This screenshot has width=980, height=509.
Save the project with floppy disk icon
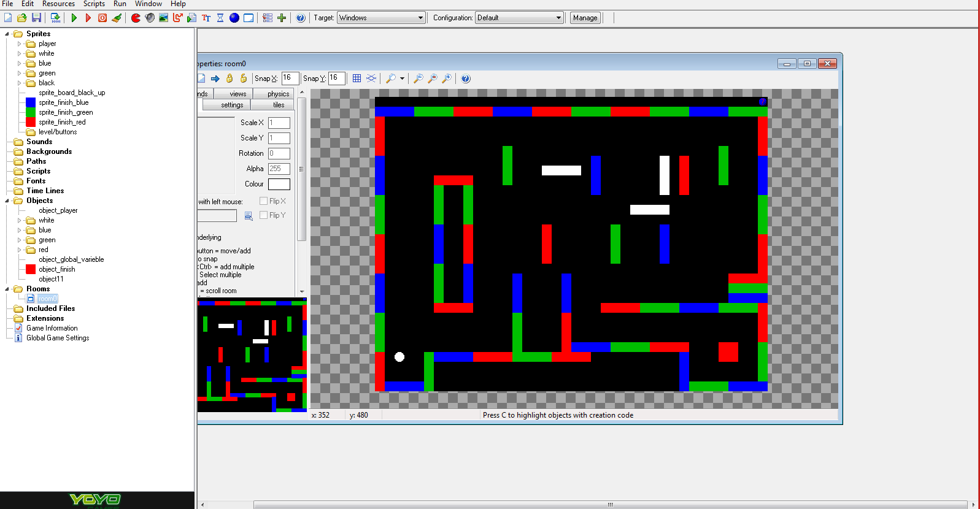click(x=36, y=18)
